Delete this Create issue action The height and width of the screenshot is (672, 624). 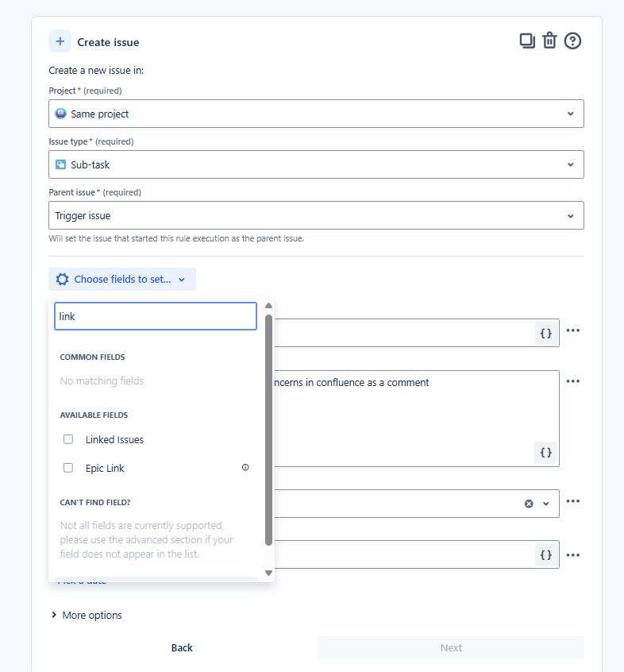coord(549,41)
